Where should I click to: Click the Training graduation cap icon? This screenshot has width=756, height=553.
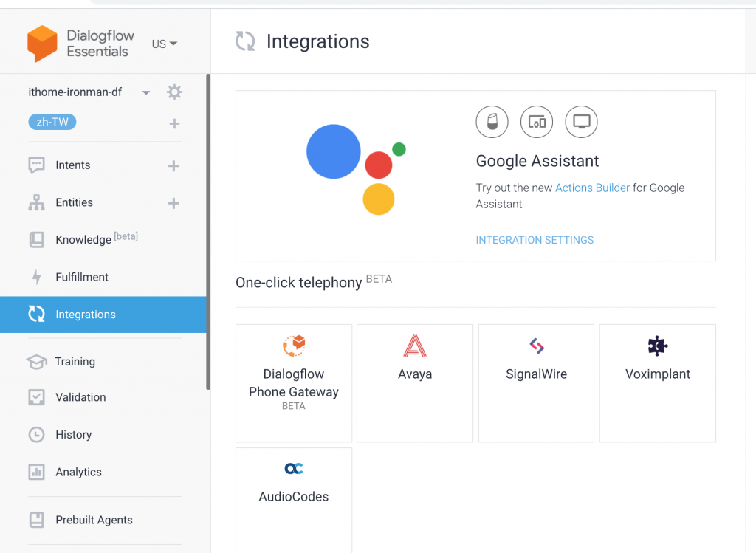[37, 362]
